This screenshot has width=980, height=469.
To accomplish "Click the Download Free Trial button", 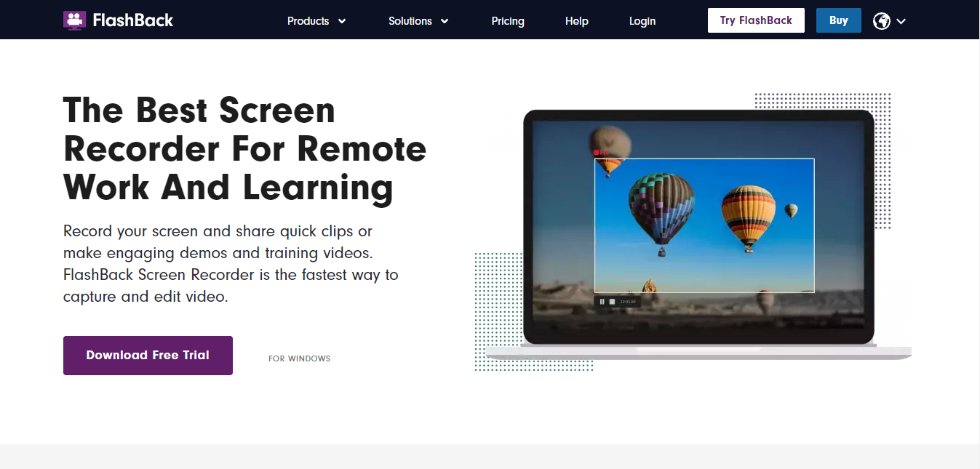I will coord(148,356).
